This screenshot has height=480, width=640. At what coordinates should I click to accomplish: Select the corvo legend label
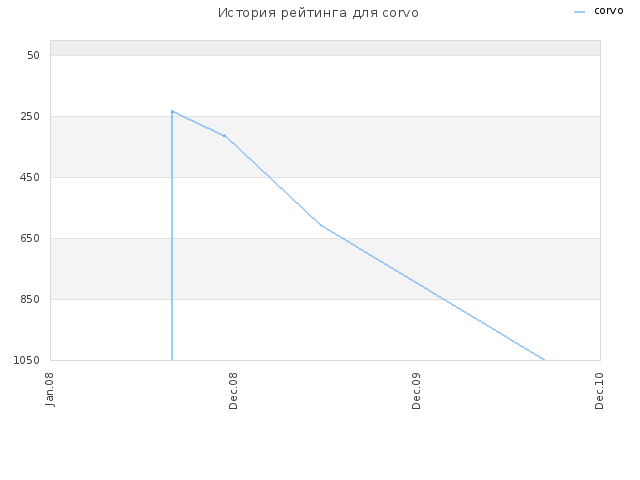[x=609, y=11]
